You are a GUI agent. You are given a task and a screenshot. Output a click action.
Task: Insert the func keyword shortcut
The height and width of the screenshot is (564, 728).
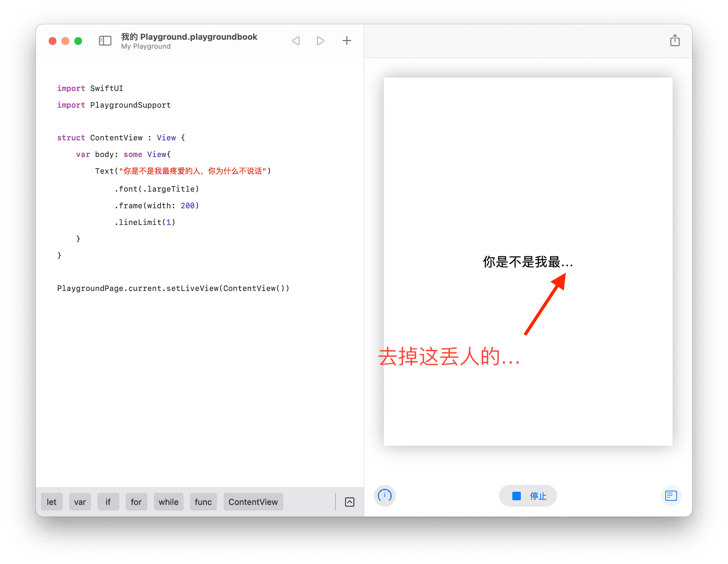click(203, 502)
